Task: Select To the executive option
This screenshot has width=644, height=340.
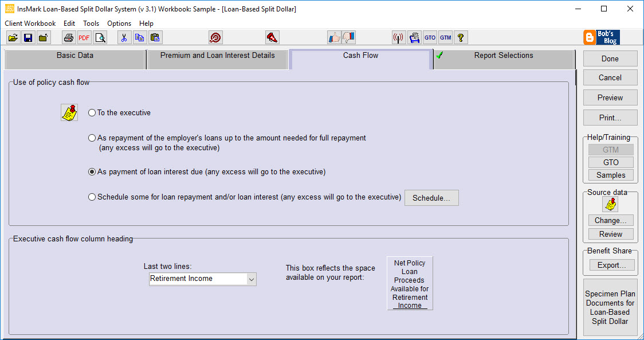Action: coord(92,112)
